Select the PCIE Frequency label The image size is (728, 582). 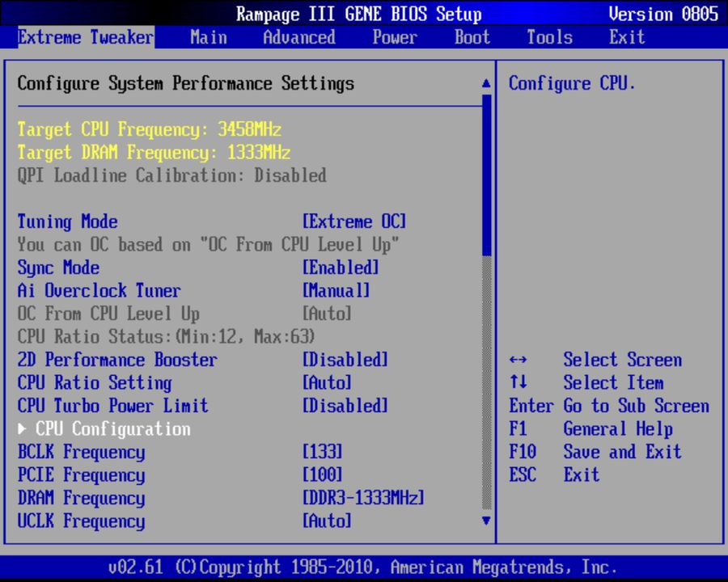(81, 474)
